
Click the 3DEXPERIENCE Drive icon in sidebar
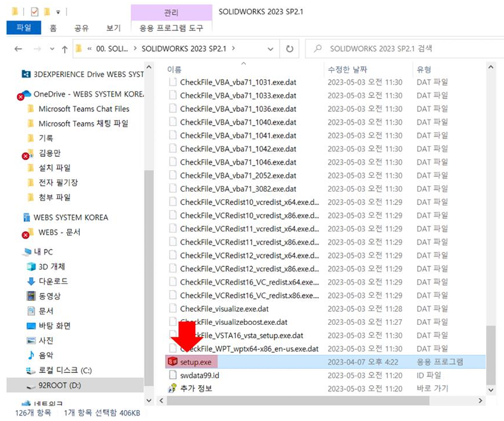click(x=26, y=74)
